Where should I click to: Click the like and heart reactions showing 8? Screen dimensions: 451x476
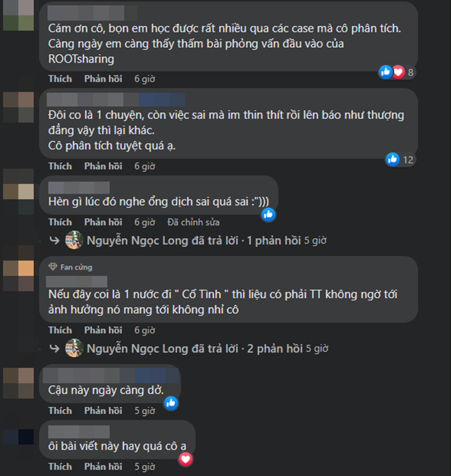[397, 73]
